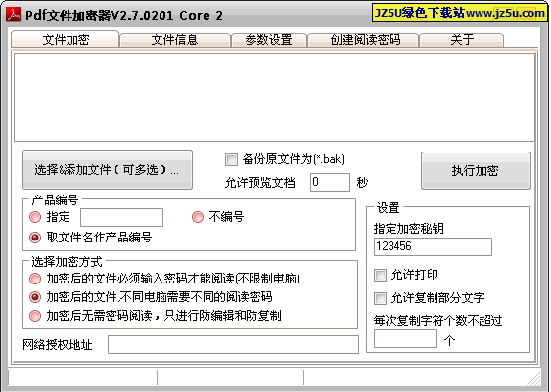Click the 产品编号 group label
The image size is (551, 392).
55,200
